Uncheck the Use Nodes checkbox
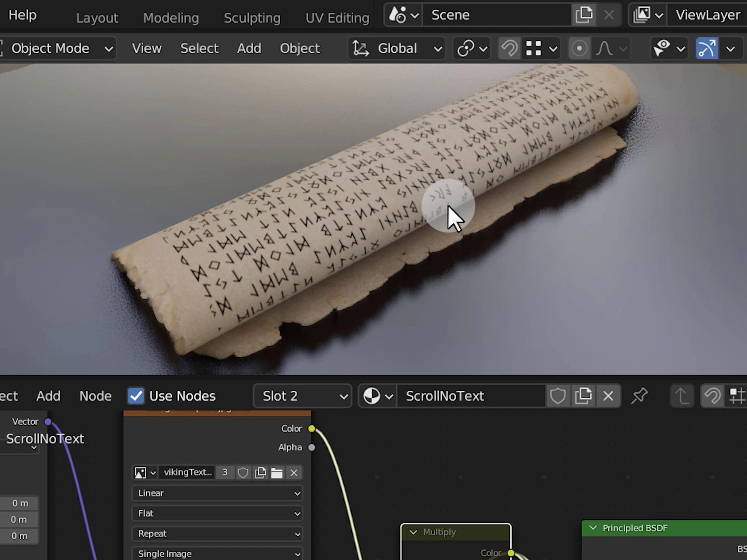The height and width of the screenshot is (560, 747). point(136,396)
